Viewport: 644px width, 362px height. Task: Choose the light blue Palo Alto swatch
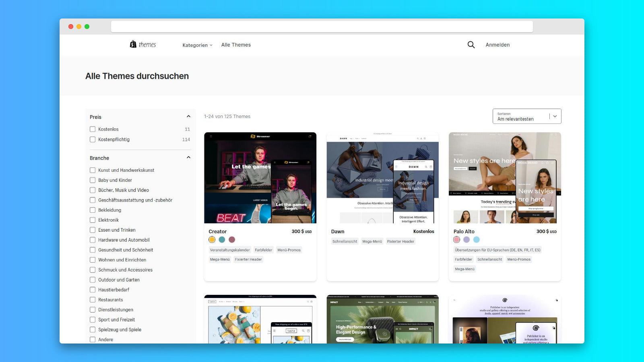[x=477, y=240]
